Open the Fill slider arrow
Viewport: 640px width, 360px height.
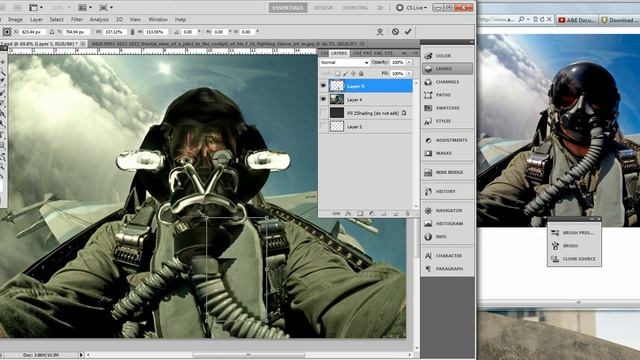[409, 73]
